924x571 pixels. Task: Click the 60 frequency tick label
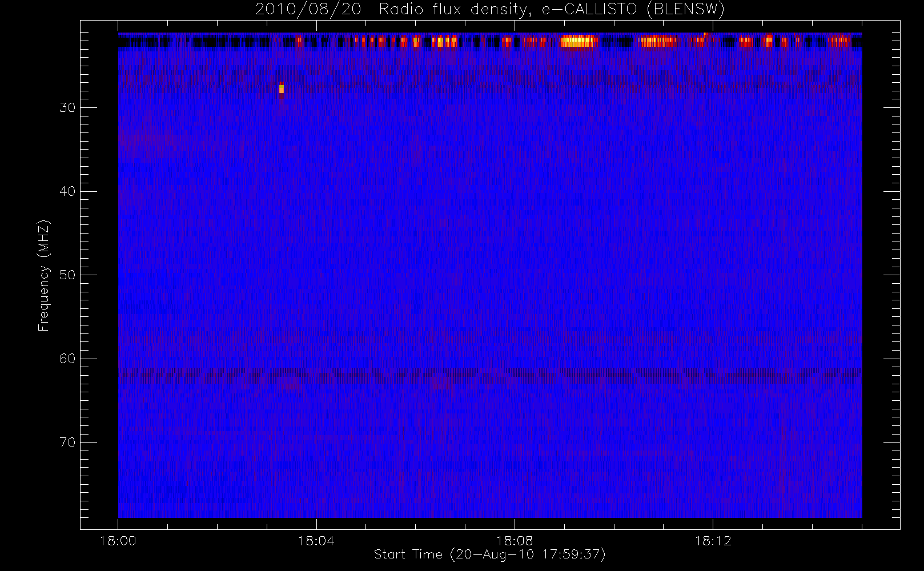point(67,359)
